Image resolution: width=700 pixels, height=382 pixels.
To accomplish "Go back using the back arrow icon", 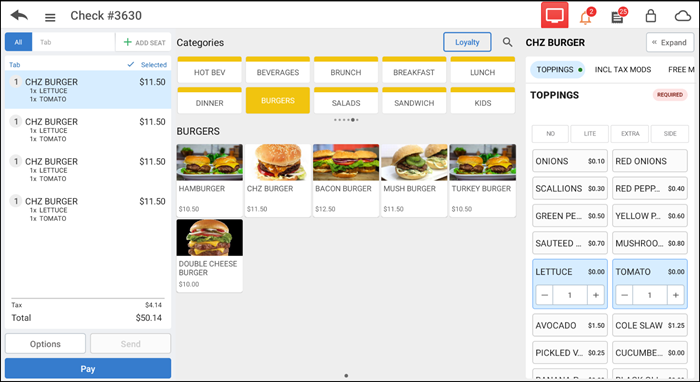I will pos(19,16).
